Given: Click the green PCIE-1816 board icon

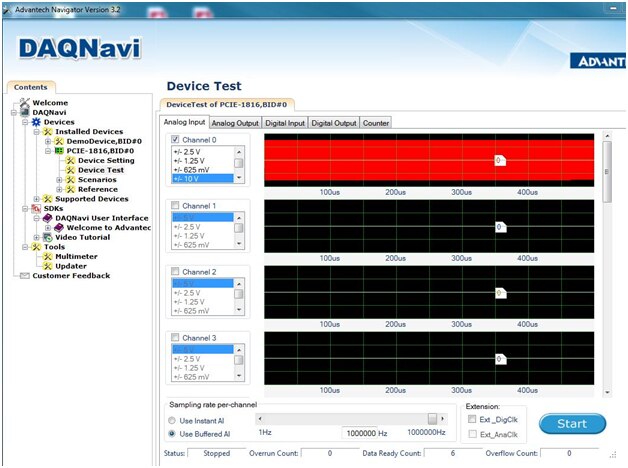Looking at the screenshot, I should (x=59, y=151).
